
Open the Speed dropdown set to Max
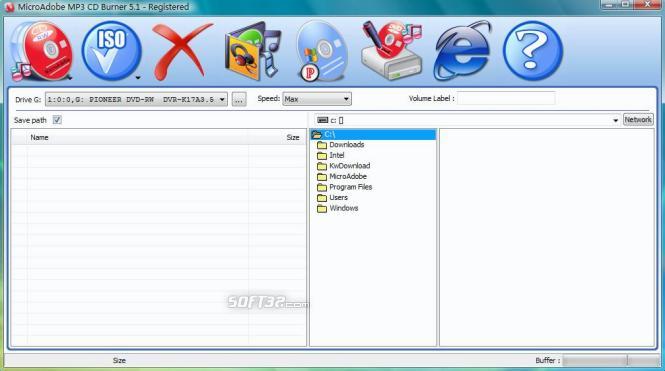point(317,99)
